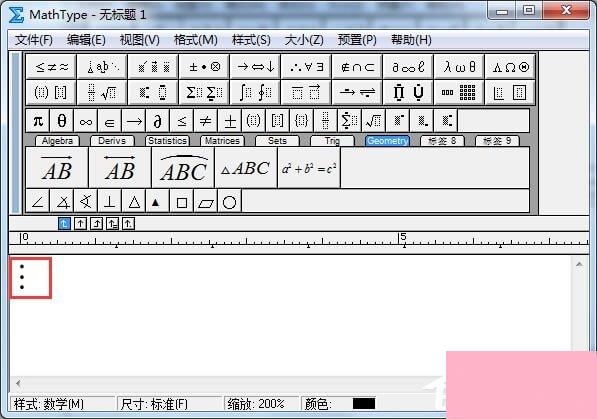Insert the partial derivative symbol

[x=158, y=121]
